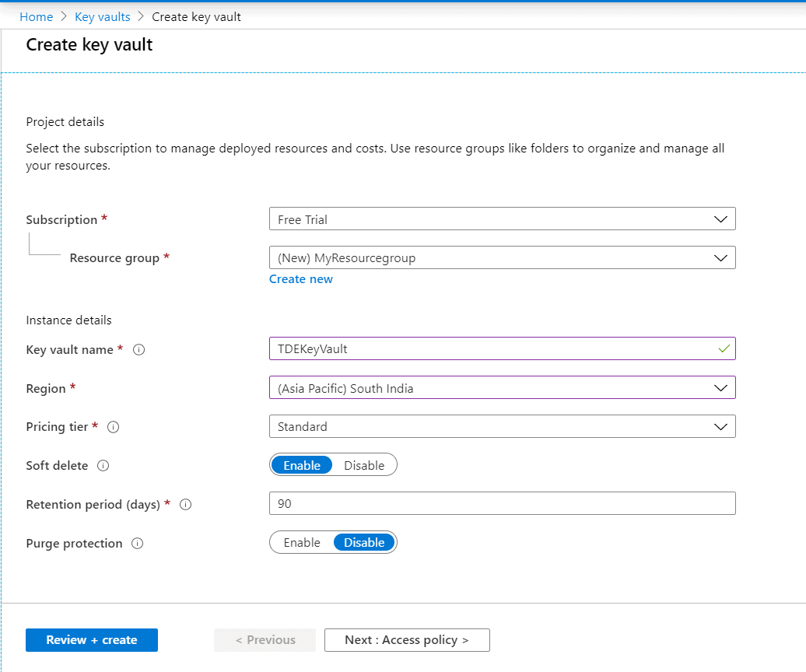
Task: Click info icon next to Key vault name
Action: pyautogui.click(x=139, y=350)
